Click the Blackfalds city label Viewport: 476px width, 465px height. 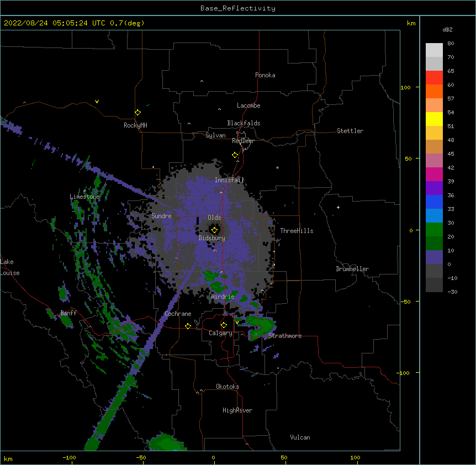point(244,123)
